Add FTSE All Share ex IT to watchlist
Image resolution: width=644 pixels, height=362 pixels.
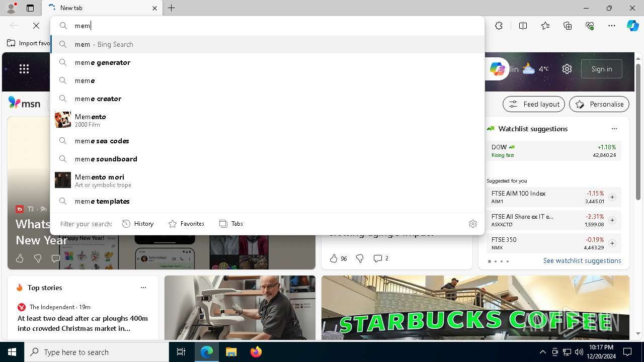[x=612, y=220]
